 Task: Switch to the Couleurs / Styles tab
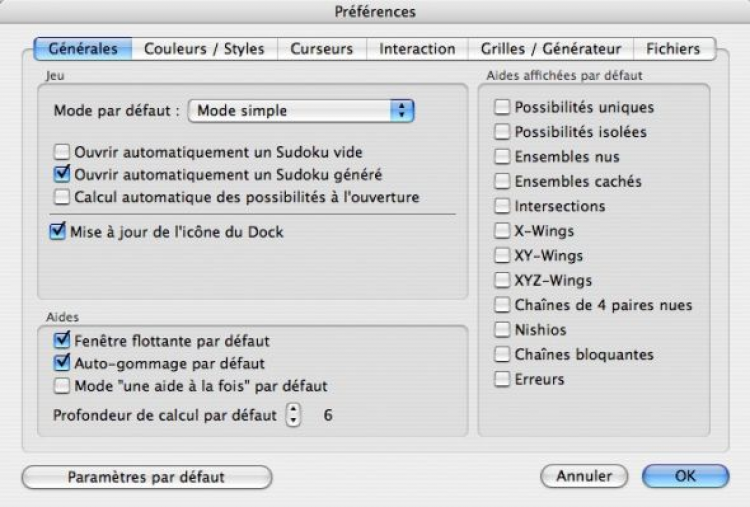pos(205,49)
